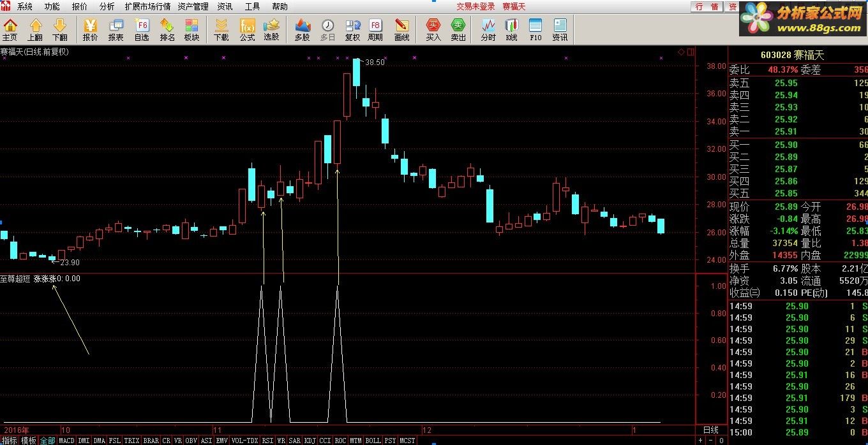Change the 周期 F8 period icon
The image size is (868, 445).
tap(375, 30)
